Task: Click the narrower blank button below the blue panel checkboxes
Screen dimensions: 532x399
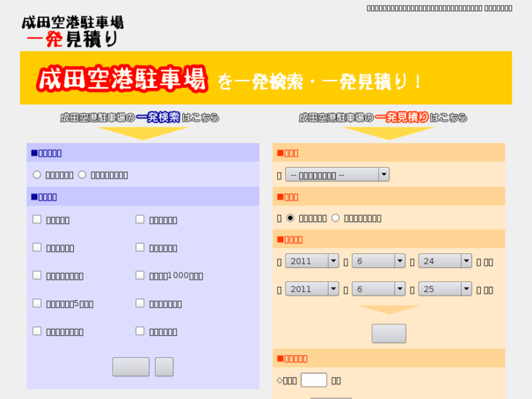Action: [x=164, y=367]
